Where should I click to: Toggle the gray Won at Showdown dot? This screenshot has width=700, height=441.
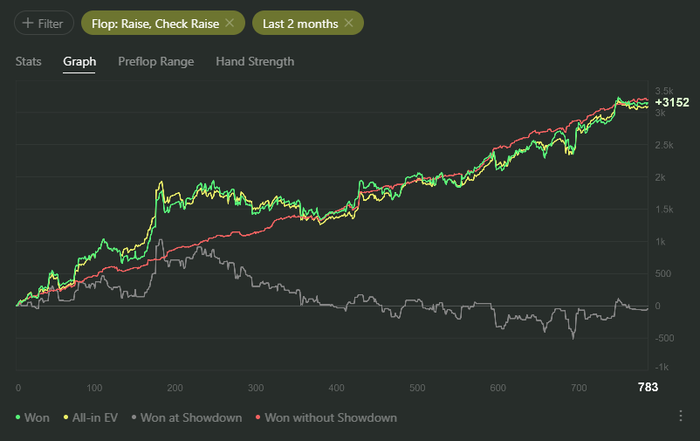pos(133,418)
